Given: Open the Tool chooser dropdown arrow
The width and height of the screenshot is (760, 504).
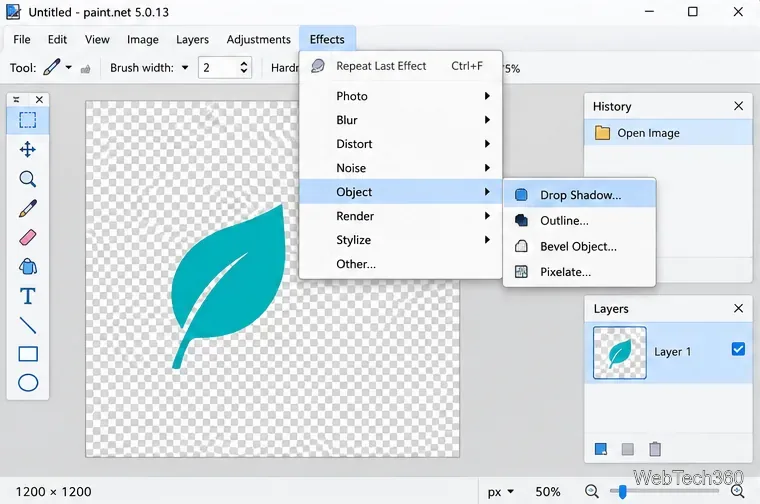Looking at the screenshot, I should 69,67.
